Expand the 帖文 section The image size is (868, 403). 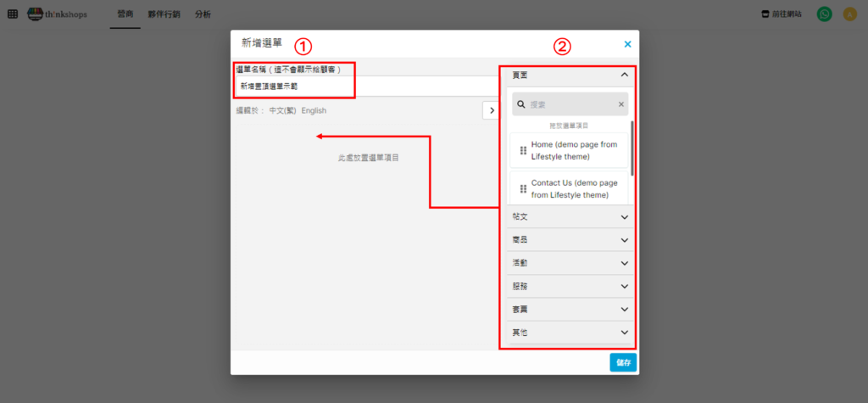coord(625,217)
